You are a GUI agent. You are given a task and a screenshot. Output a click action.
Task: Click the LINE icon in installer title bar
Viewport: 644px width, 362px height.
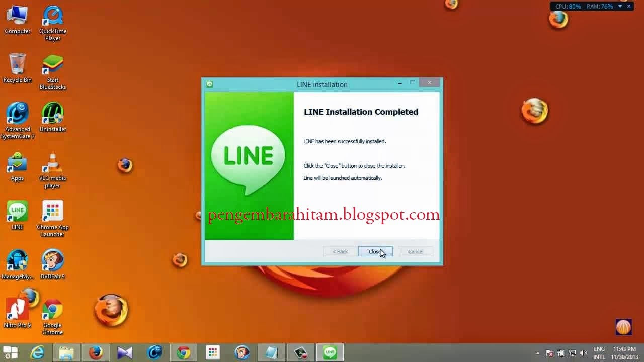(210, 84)
